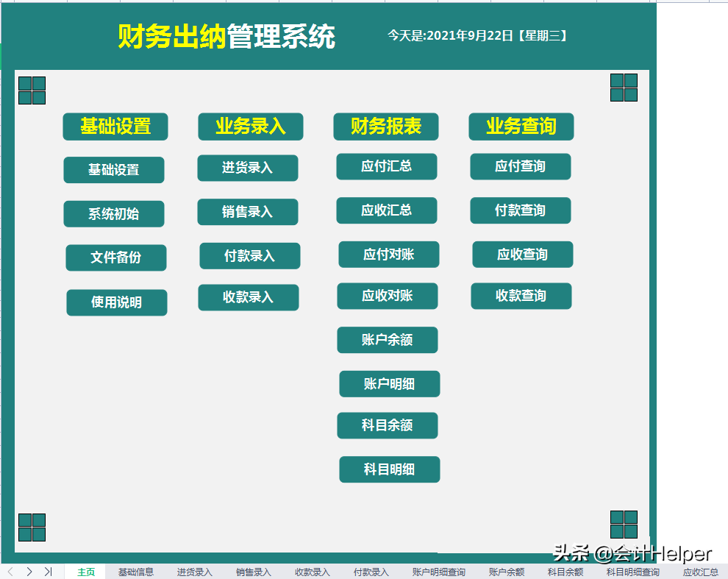Open 应付对账 in 财务报表

pyautogui.click(x=388, y=254)
